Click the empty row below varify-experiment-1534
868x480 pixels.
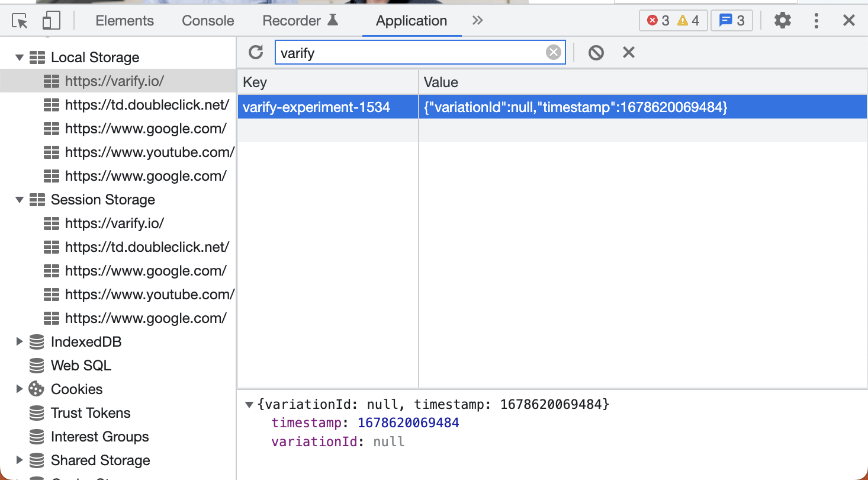[x=552, y=130]
